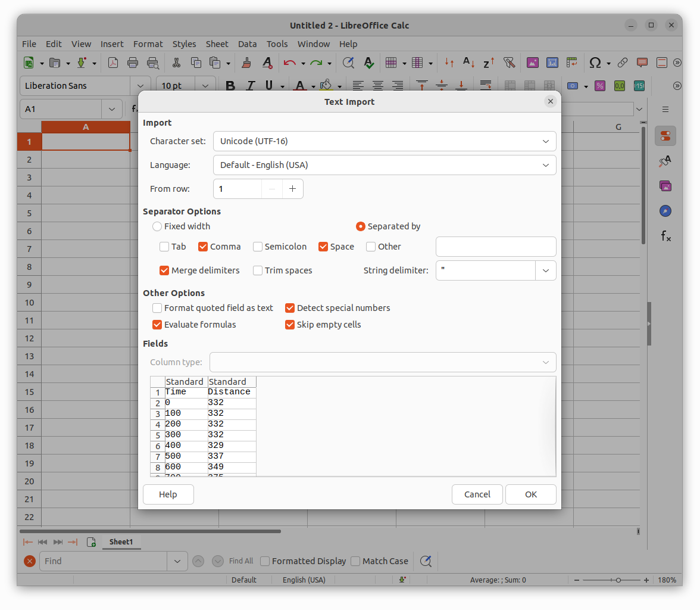Open the Character set dropdown
700x610 pixels.
point(385,141)
